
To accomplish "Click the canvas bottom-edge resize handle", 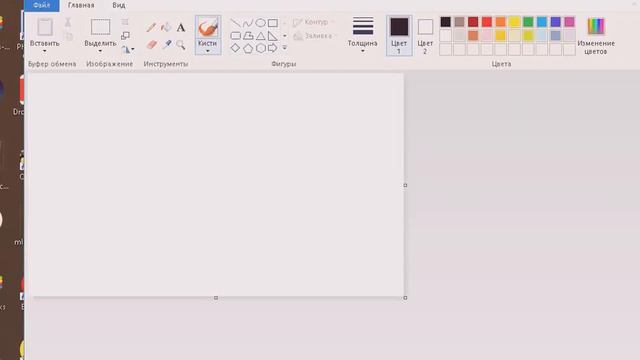I will (x=216, y=298).
